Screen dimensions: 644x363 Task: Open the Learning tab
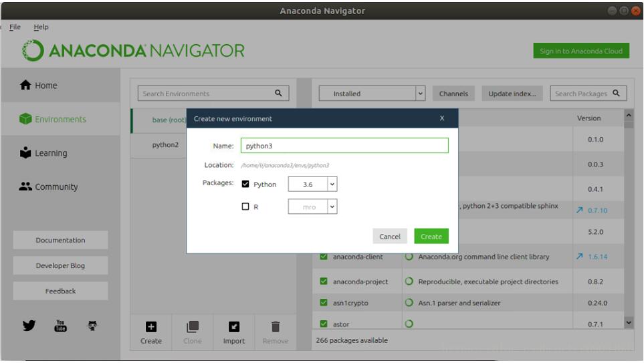click(61, 153)
